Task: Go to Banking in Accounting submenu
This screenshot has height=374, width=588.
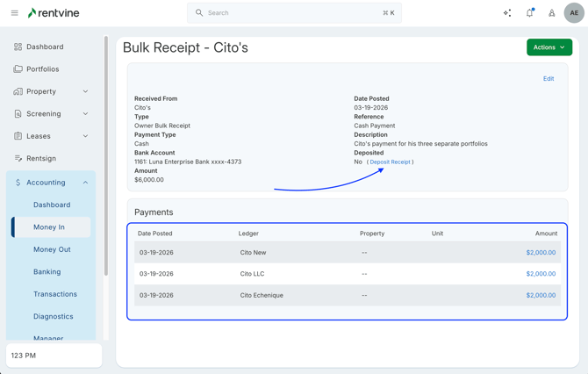Action: [47, 272]
